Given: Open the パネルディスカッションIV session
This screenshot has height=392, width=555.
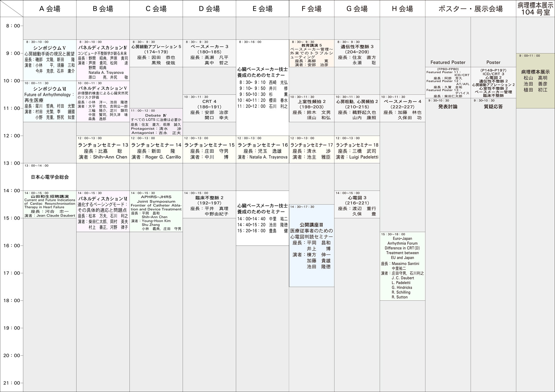Looking at the screenshot, I should click(103, 60).
